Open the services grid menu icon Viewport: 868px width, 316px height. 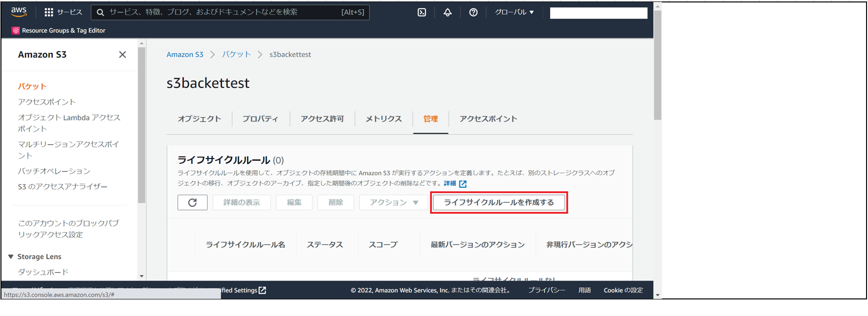(49, 12)
